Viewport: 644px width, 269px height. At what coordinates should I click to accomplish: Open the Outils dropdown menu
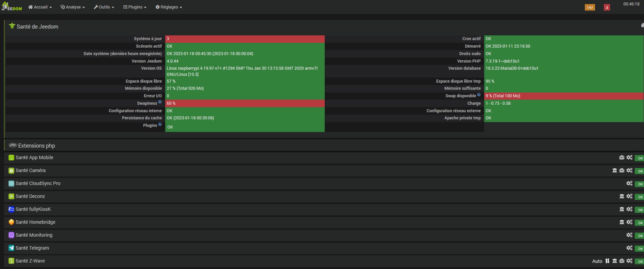104,7
